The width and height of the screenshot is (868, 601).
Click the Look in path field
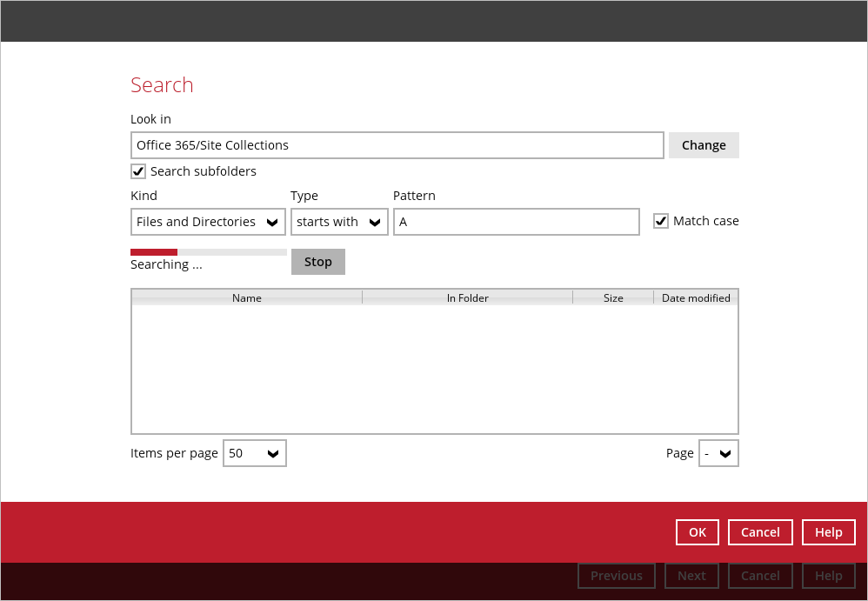point(397,145)
